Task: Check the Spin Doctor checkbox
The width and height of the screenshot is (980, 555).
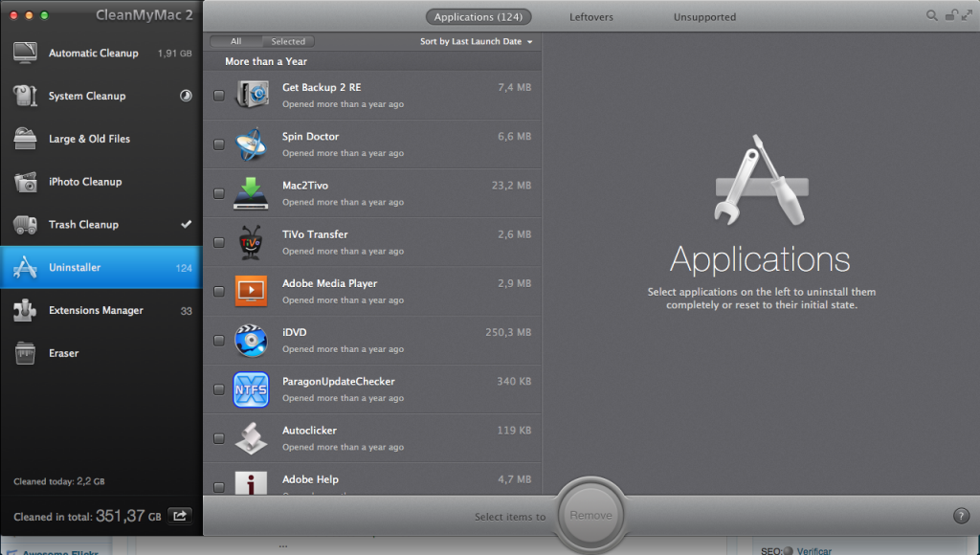Action: tap(219, 144)
